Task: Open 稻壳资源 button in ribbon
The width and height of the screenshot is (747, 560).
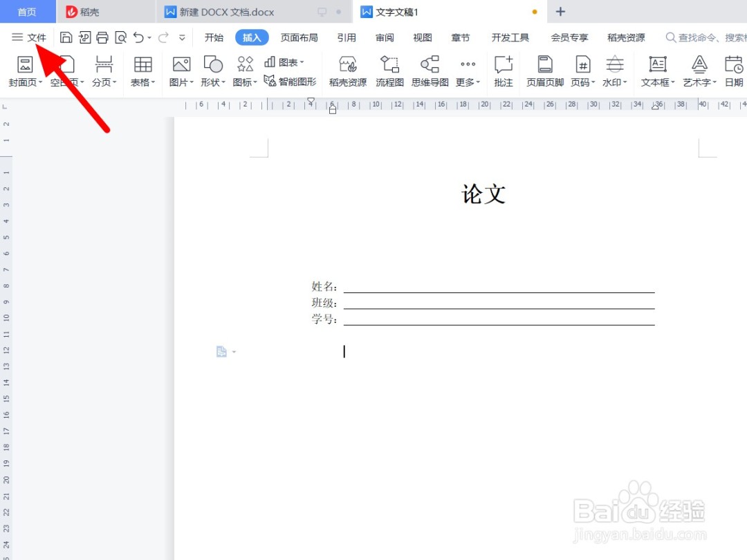Action: coord(348,71)
